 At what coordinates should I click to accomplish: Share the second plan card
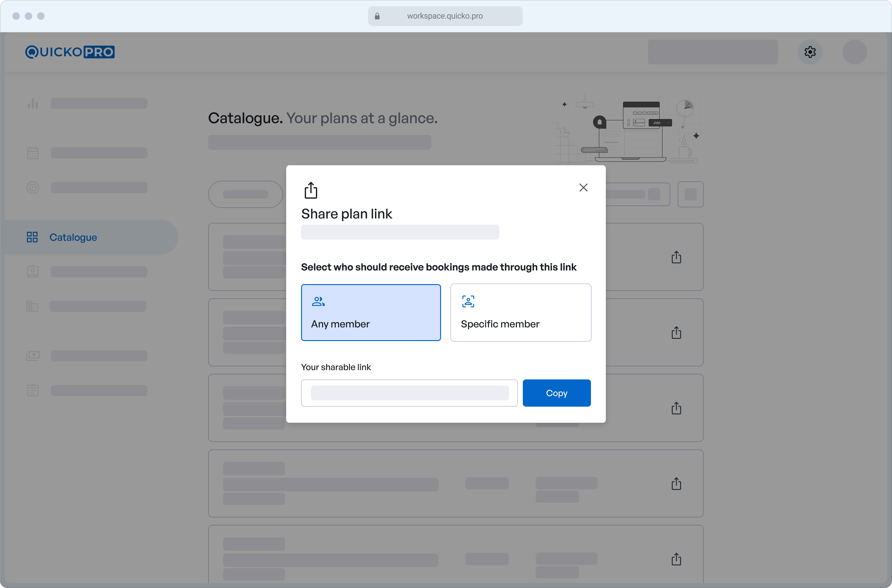[676, 332]
